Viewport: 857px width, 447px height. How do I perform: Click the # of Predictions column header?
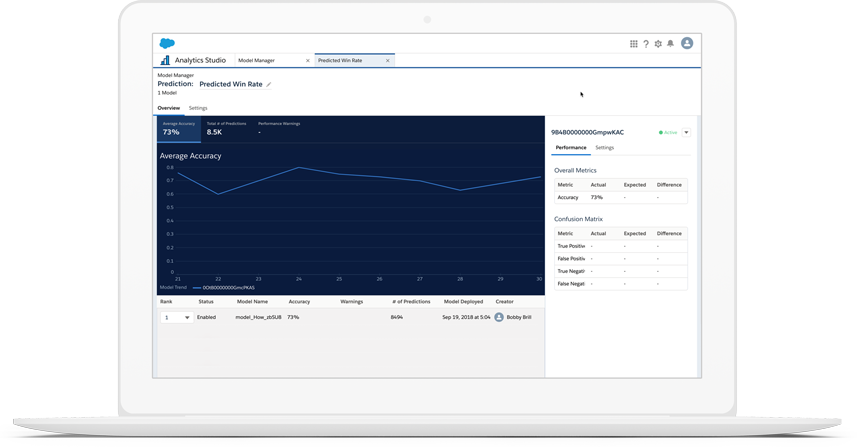411,302
